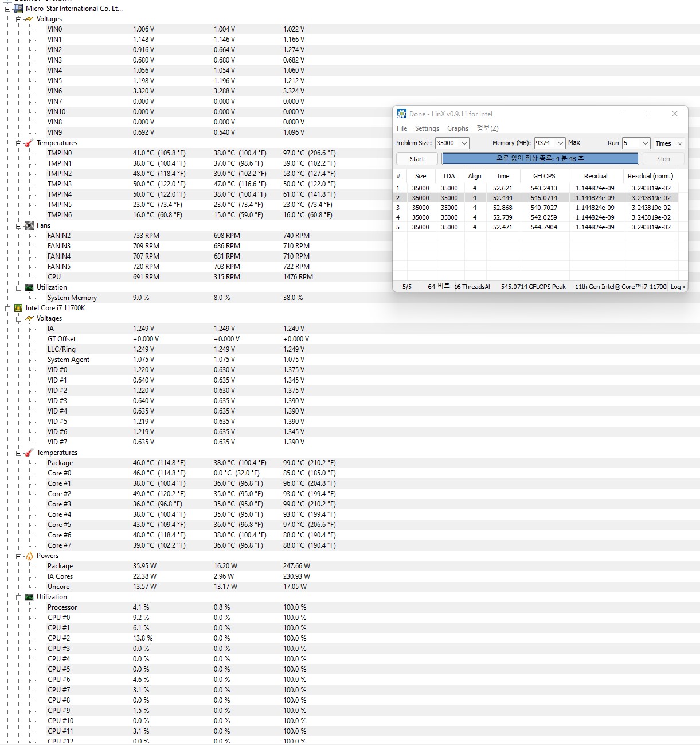Collapse the motherboard Voltages node

[18, 19]
